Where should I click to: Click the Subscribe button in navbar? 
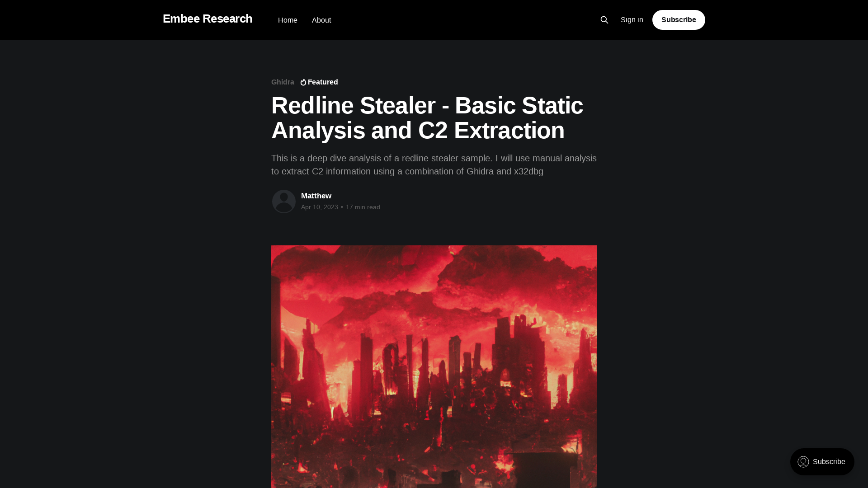coord(679,19)
